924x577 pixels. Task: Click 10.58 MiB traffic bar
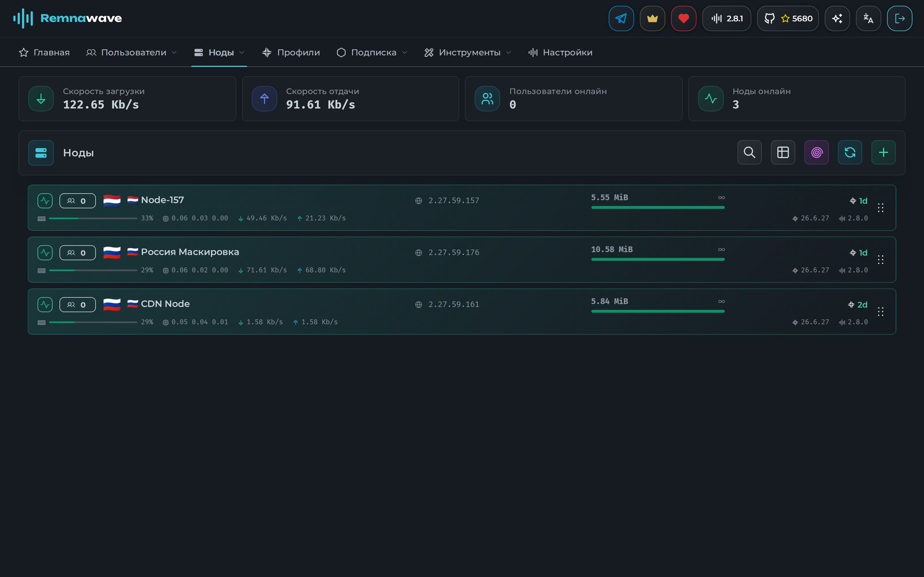658,259
